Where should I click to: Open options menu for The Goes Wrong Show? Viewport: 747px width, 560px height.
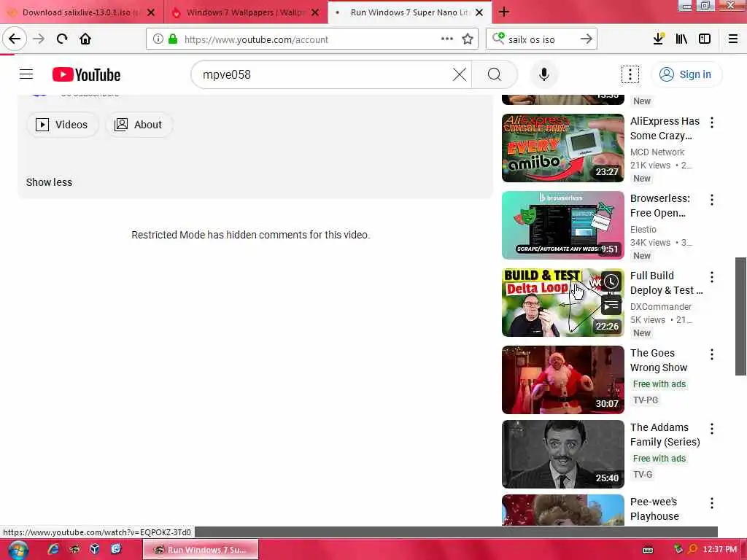pos(712,354)
